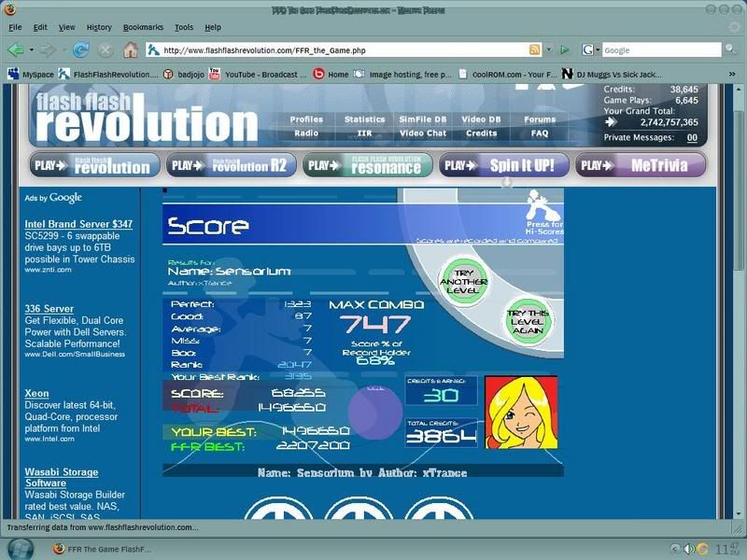Click the Play Spin It UP! banner
Viewport: 747px width, 560px height.
[x=504, y=165]
